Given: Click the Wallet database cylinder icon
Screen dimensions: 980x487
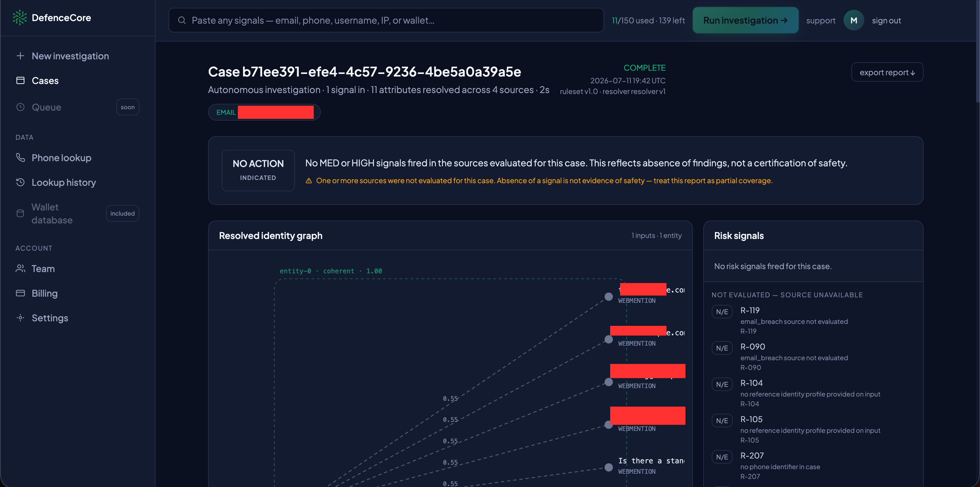Looking at the screenshot, I should [20, 214].
